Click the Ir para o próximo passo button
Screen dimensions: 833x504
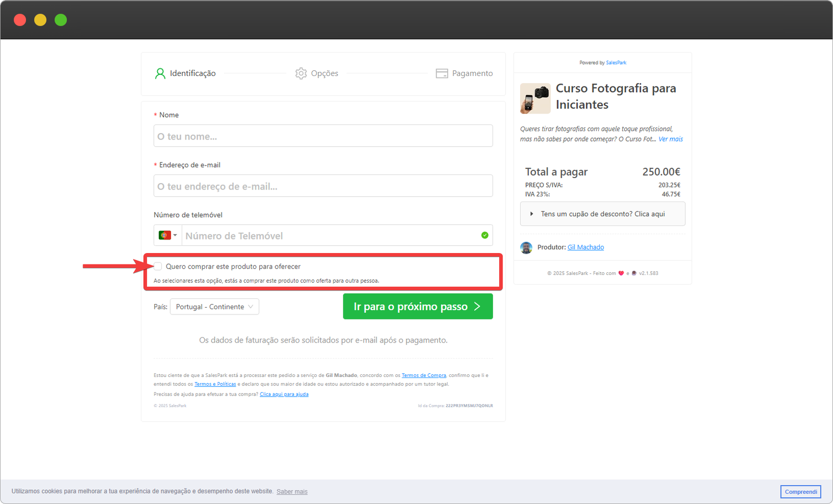point(418,307)
